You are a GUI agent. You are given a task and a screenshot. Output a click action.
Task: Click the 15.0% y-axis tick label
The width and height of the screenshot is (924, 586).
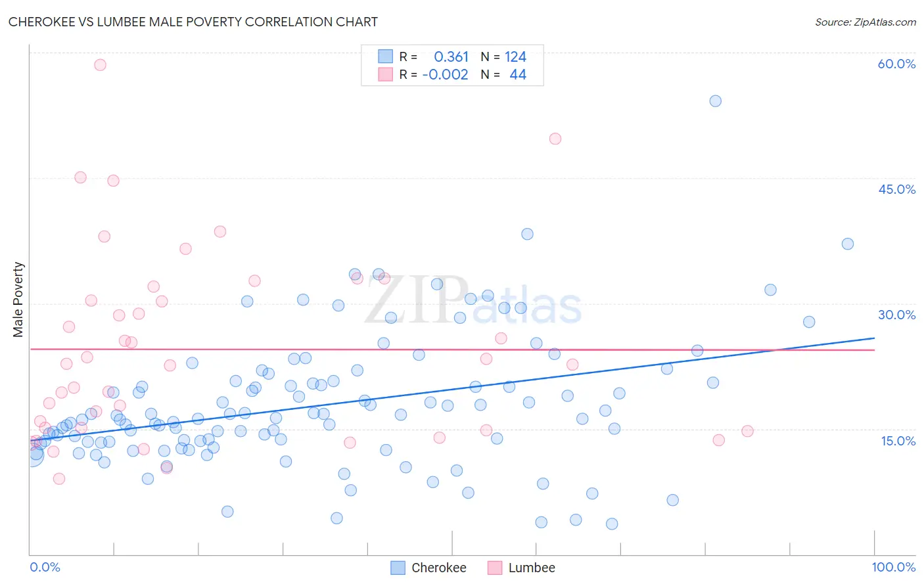click(x=898, y=441)
